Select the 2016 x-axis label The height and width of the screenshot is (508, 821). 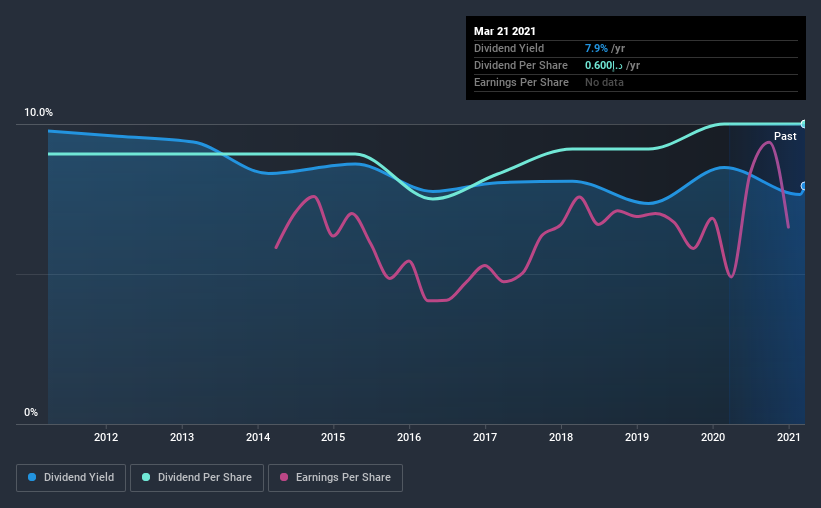click(x=409, y=437)
